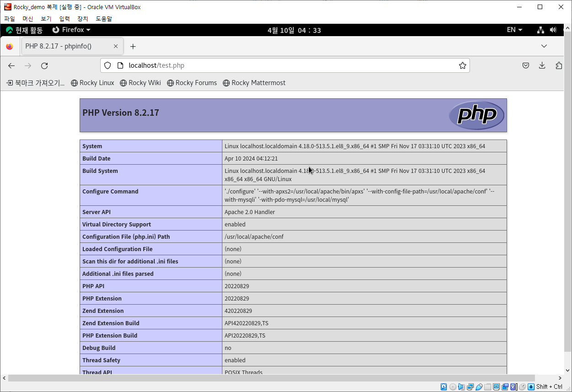This screenshot has height=392, width=572.
Task: Click VirtualBox optical disc status icon
Action: click(x=453, y=387)
